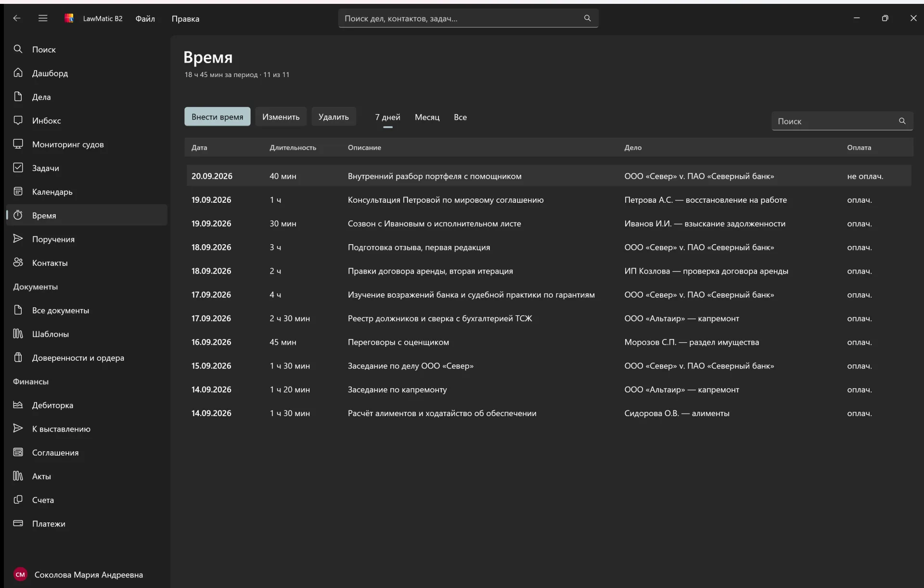Open Инбокс via its chat icon

(18, 120)
